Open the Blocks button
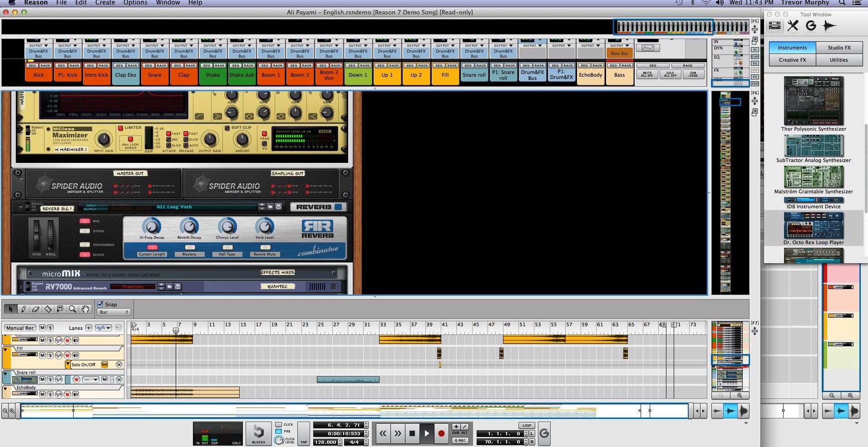The width and height of the screenshot is (868, 447). click(x=258, y=434)
